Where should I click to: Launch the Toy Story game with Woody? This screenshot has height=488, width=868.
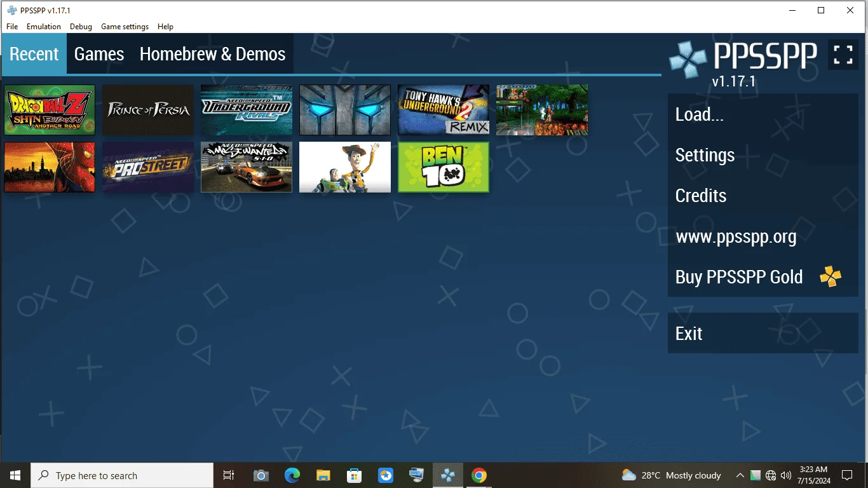[345, 167]
